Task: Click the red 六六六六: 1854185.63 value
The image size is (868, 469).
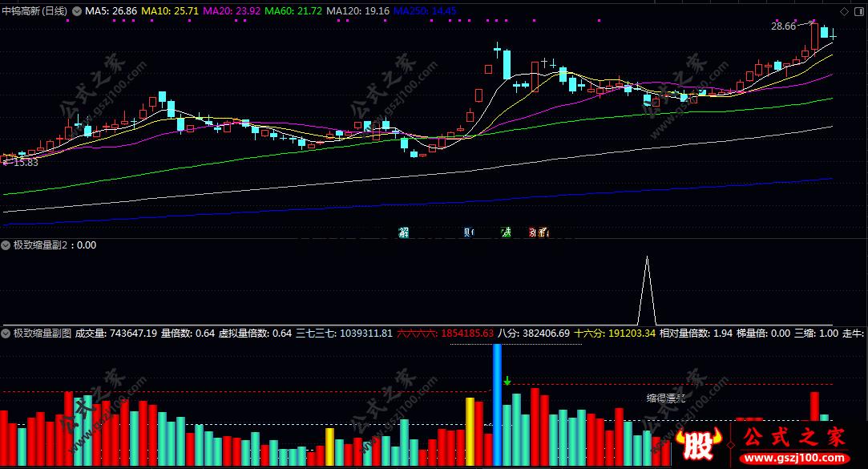Action: point(445,334)
